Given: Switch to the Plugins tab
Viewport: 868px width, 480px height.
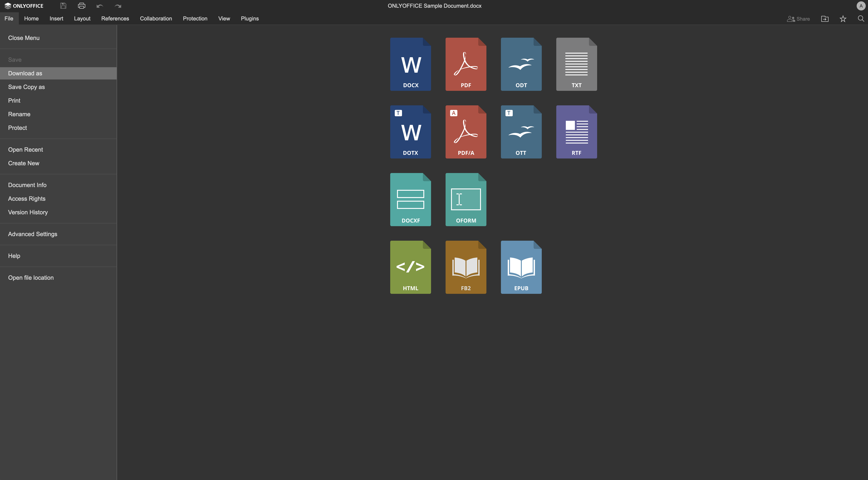Looking at the screenshot, I should pyautogui.click(x=250, y=19).
